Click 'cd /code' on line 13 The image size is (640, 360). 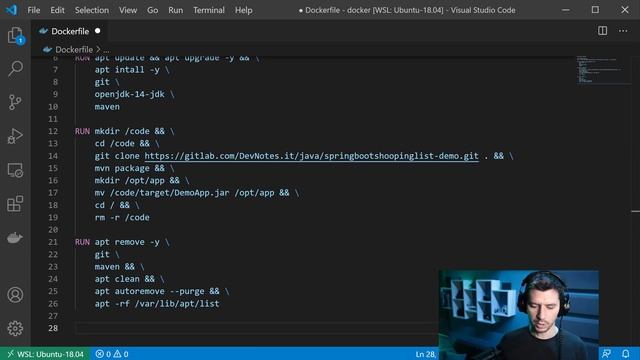tap(115, 144)
